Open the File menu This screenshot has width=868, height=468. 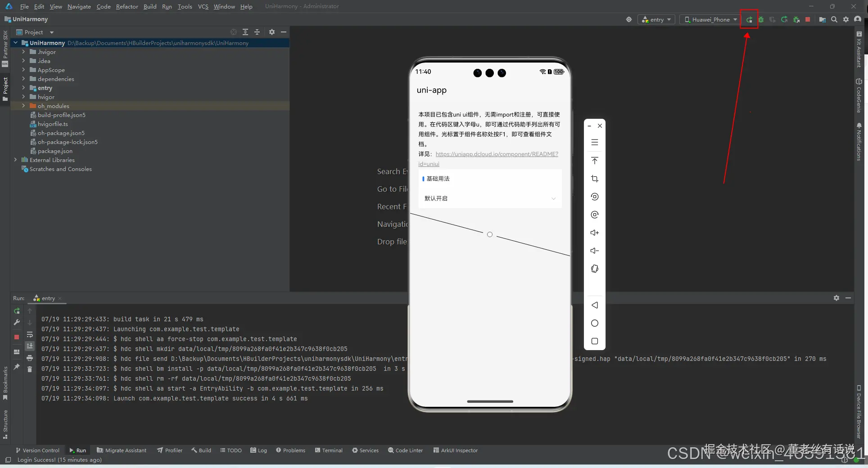pyautogui.click(x=24, y=6)
